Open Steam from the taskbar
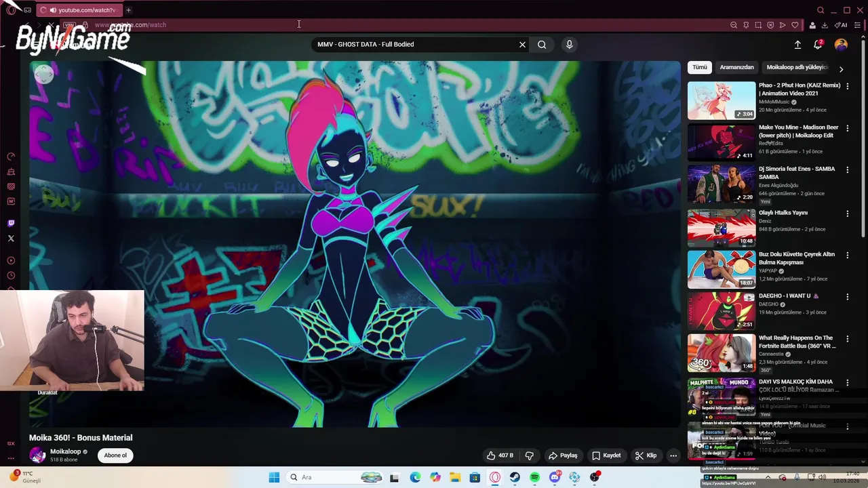 tap(515, 478)
